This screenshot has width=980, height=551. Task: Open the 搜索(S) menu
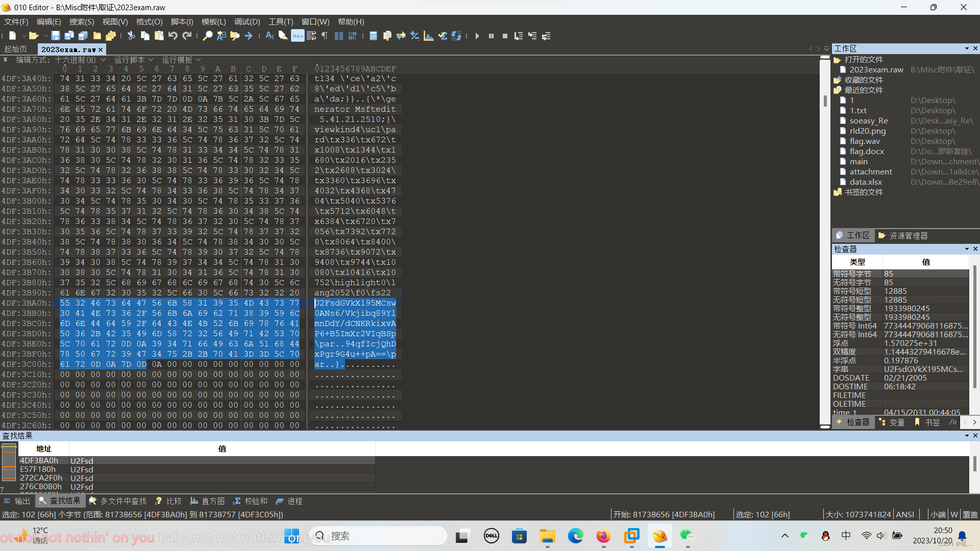coord(82,21)
